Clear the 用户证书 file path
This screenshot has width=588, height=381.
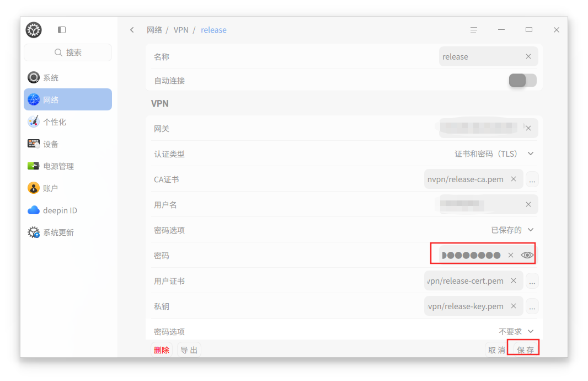[514, 281]
